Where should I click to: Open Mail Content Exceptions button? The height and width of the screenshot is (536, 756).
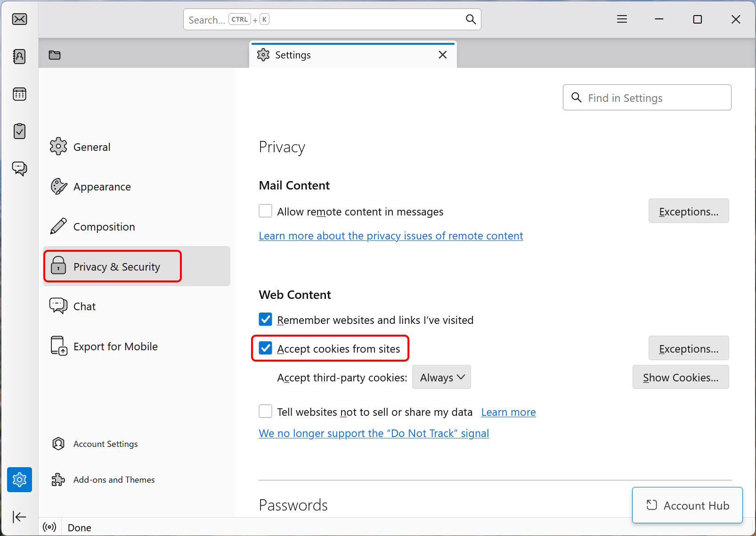coord(689,211)
